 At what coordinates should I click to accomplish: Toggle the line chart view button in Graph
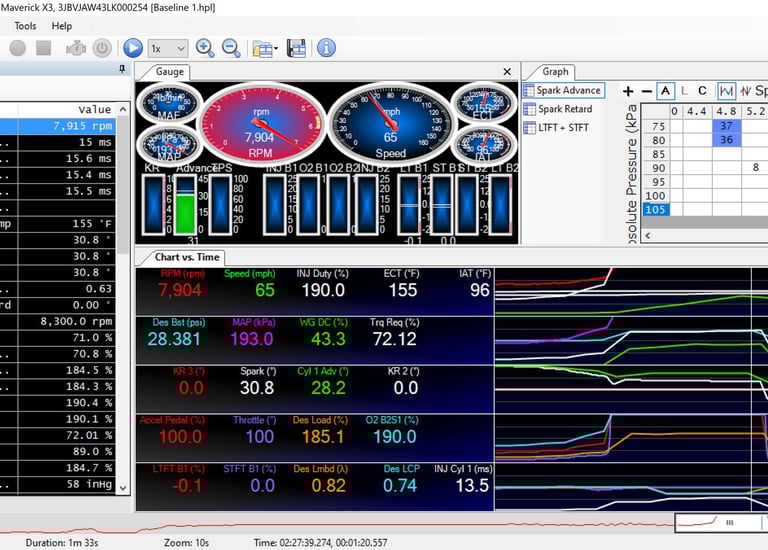tap(727, 91)
